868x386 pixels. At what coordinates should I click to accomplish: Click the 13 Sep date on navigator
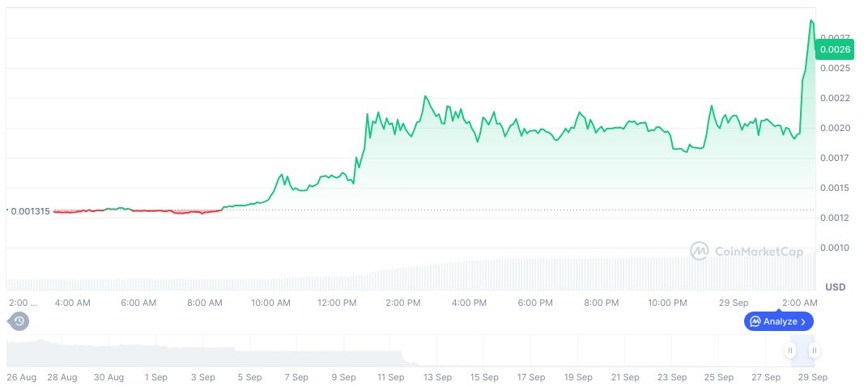438,377
